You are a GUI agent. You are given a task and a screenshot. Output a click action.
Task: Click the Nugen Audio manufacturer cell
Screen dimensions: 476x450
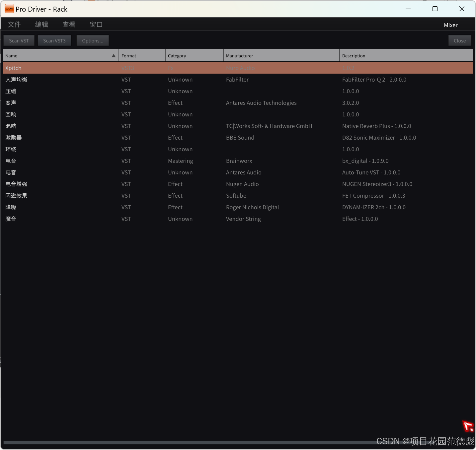coord(242,184)
